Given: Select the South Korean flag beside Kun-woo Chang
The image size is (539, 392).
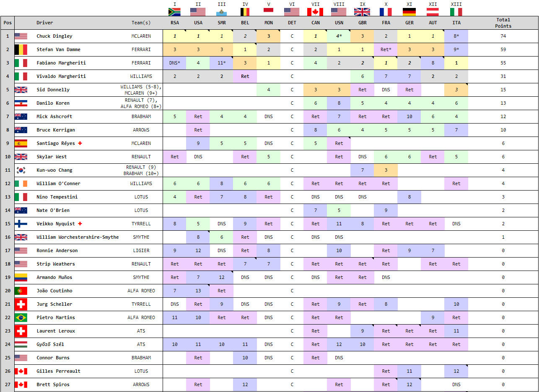Looking at the screenshot, I should pos(21,170).
